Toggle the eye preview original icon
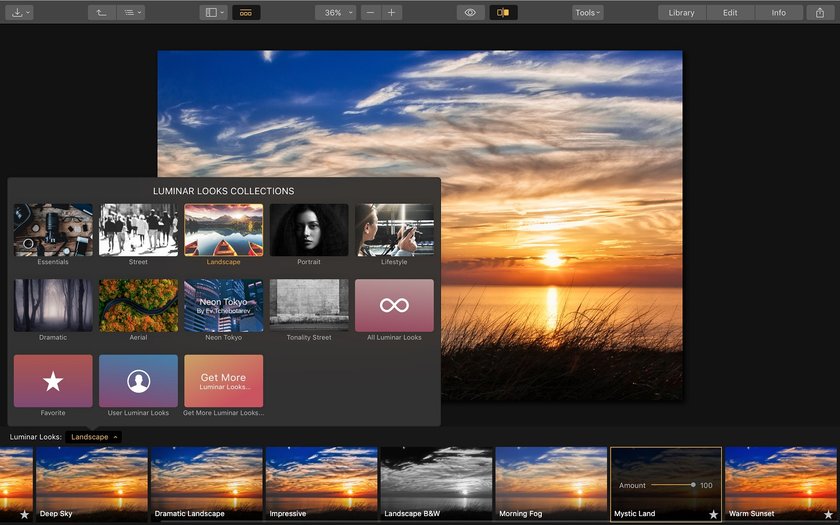 pos(470,12)
